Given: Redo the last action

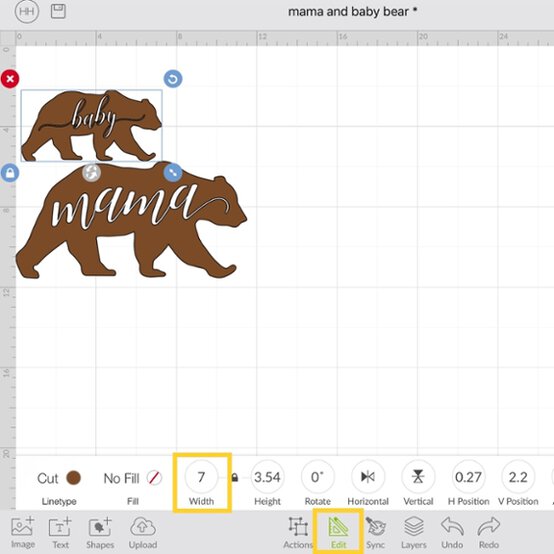Looking at the screenshot, I should pyautogui.click(x=489, y=533).
